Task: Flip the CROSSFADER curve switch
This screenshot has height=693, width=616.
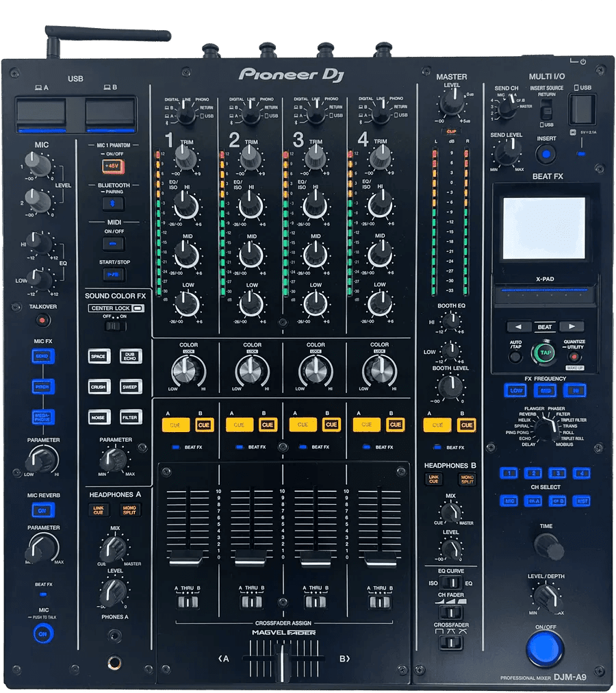Action: [451, 642]
